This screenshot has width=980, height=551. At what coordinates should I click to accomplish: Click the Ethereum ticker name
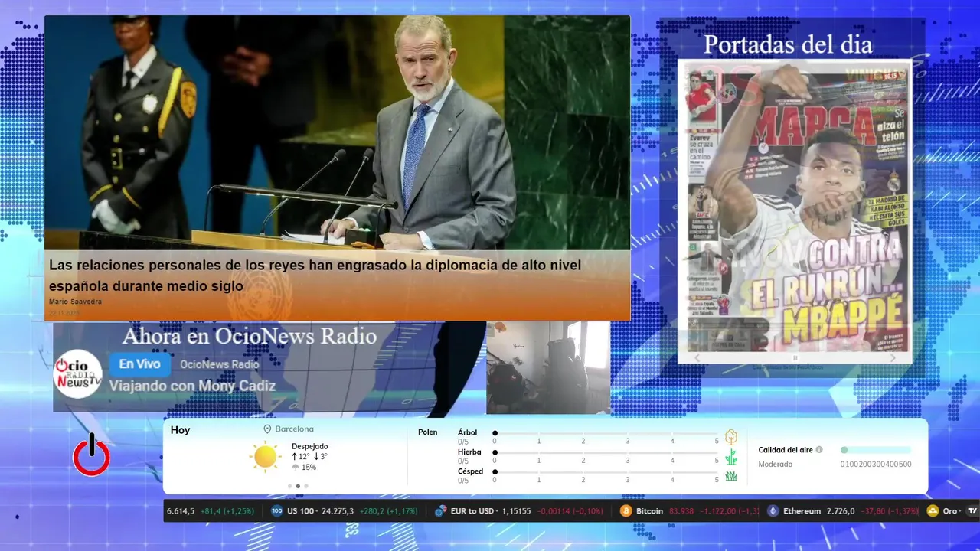(x=802, y=511)
